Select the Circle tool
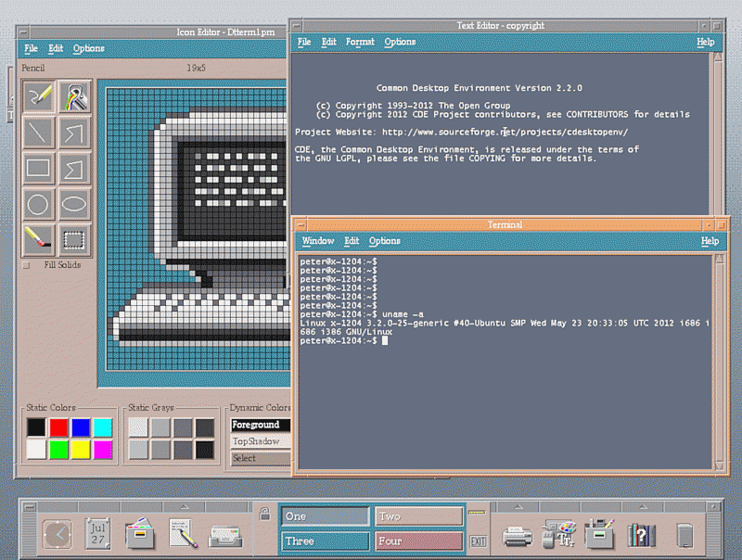This screenshot has height=560, width=742. tap(38, 204)
